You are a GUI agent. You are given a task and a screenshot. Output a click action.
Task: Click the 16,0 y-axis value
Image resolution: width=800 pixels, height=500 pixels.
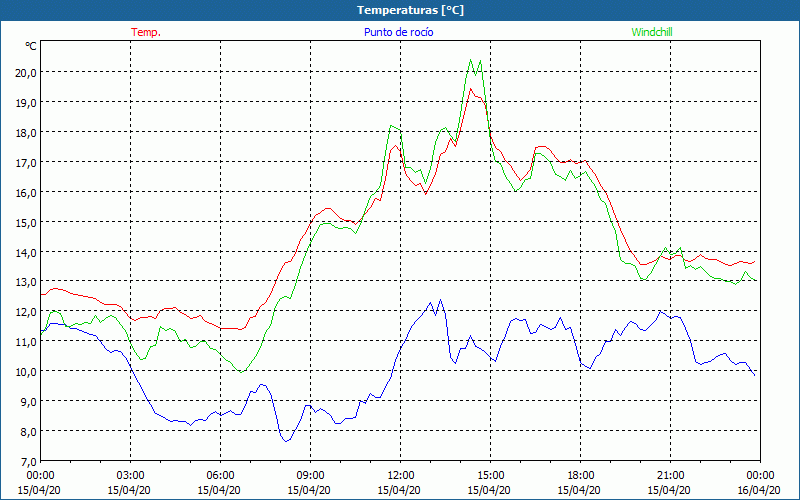pyautogui.click(x=27, y=192)
